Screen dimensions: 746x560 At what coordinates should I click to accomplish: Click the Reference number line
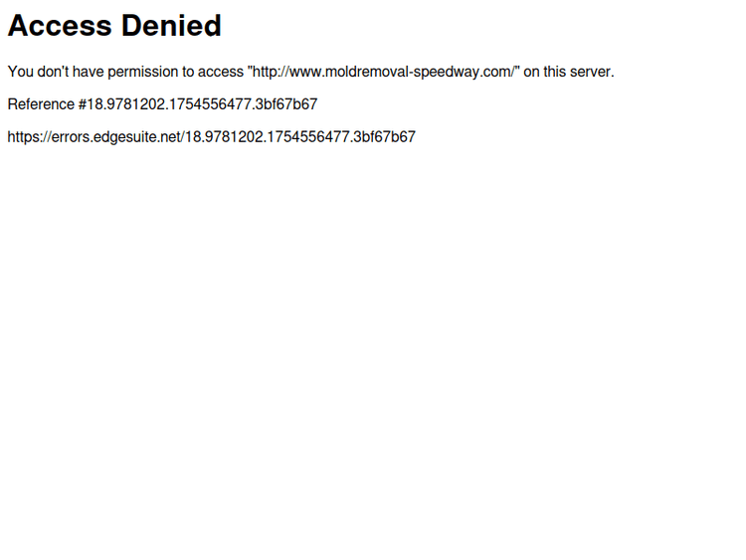click(163, 104)
